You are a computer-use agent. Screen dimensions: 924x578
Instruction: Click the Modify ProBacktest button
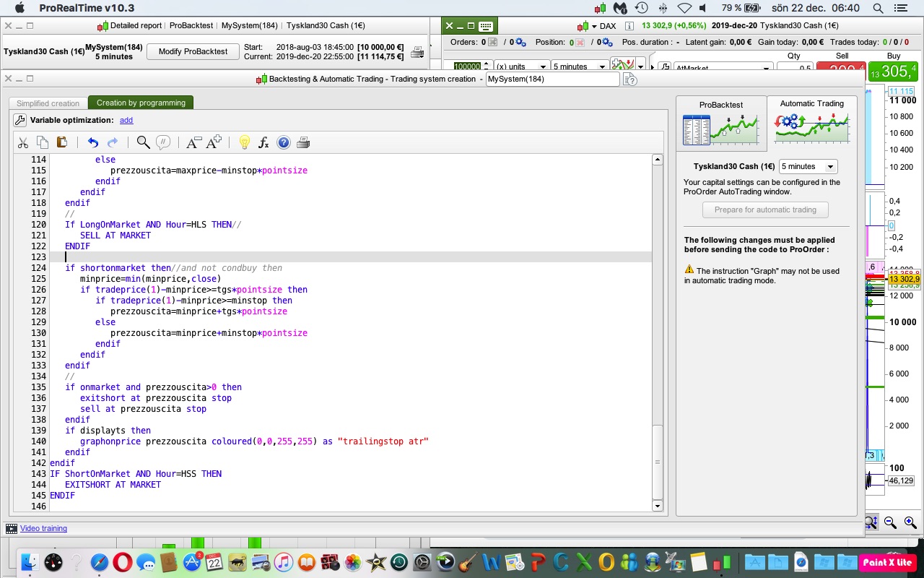(192, 52)
